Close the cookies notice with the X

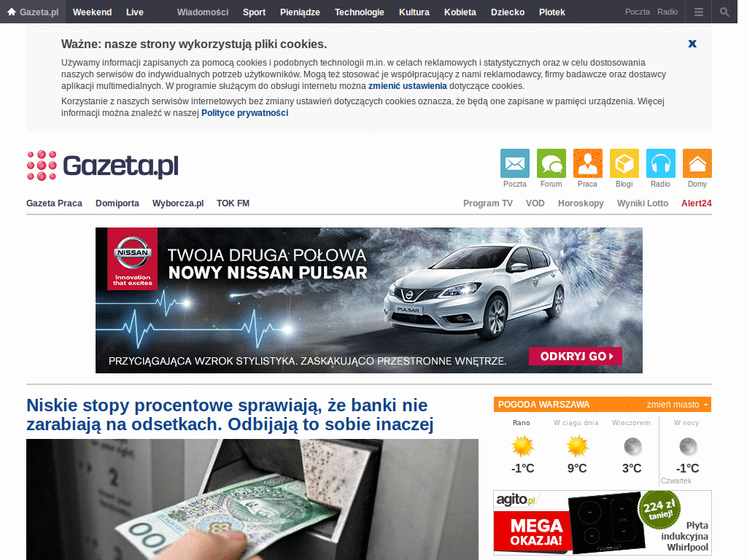pos(692,44)
